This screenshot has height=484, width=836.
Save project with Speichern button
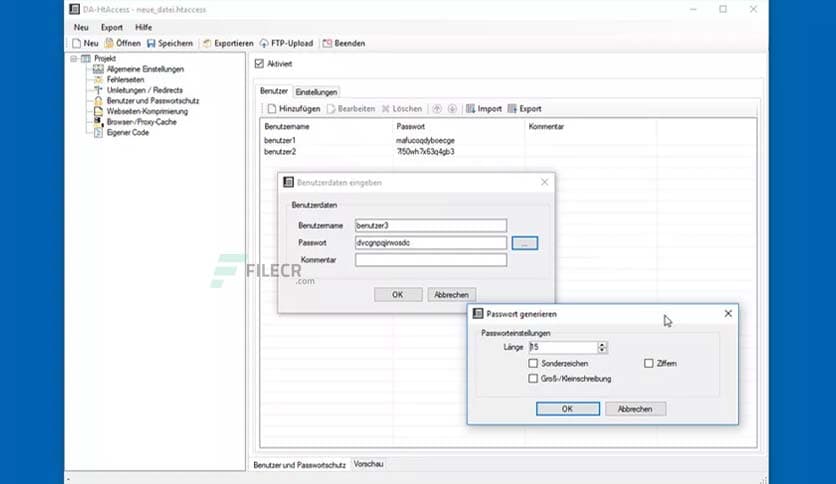coord(170,43)
